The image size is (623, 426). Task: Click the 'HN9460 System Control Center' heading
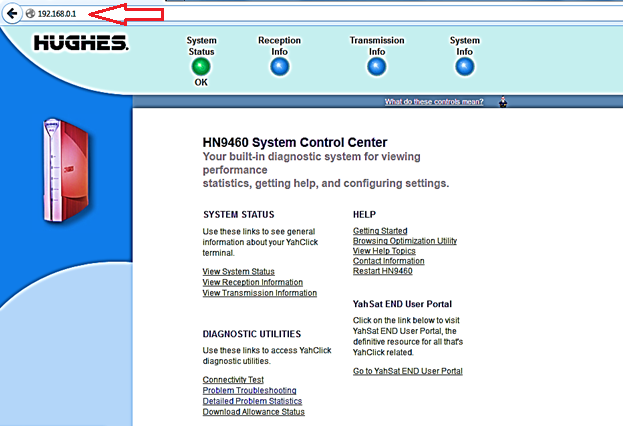click(x=295, y=142)
